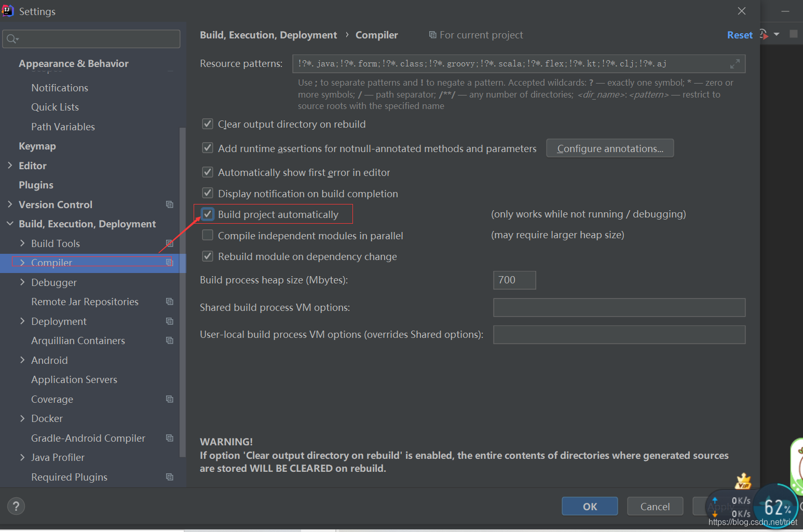Open the run dropdown arrow in IDE toolbar

777,34
